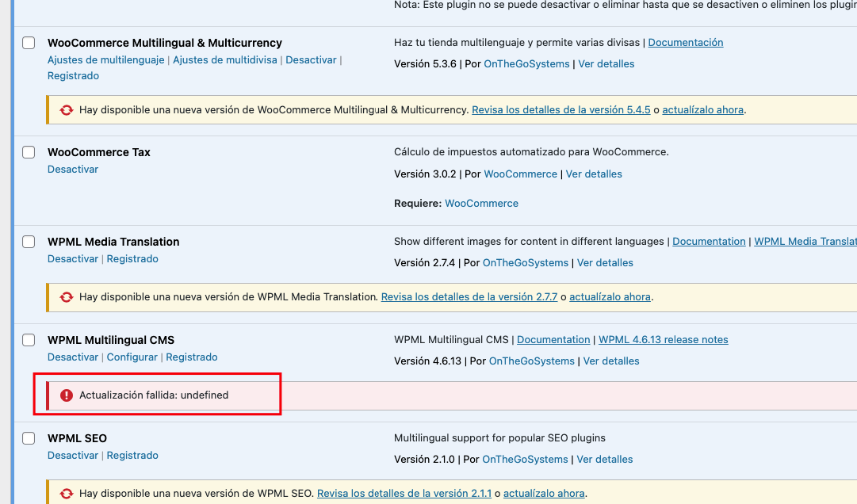The width and height of the screenshot is (857, 504).
Task: View details of WPML Media Translation 2.7.4
Action: [x=605, y=262]
